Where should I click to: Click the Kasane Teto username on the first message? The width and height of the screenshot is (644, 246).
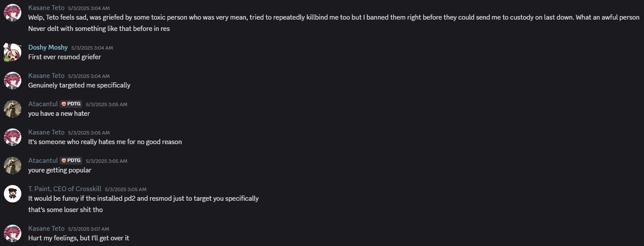pos(46,8)
